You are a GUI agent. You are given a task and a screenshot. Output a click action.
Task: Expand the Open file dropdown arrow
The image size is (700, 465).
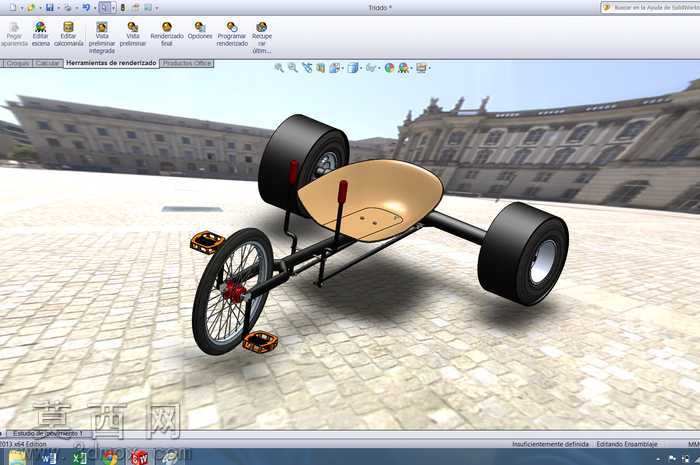pyautogui.click(x=40, y=8)
